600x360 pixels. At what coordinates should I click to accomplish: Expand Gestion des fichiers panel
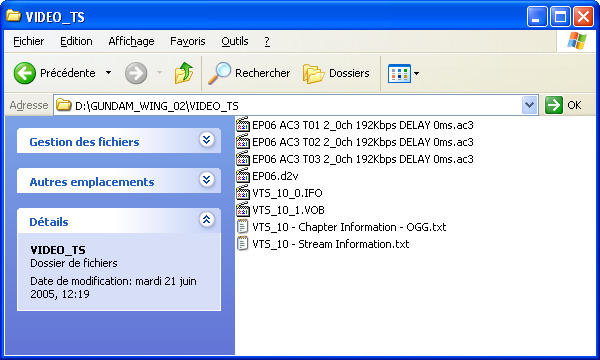[207, 140]
